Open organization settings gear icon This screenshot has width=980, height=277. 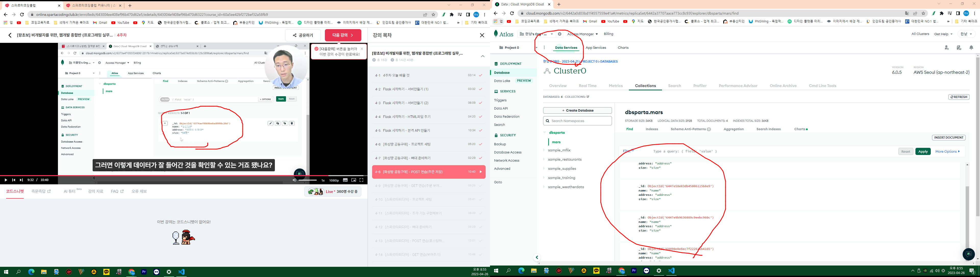pyautogui.click(x=560, y=34)
